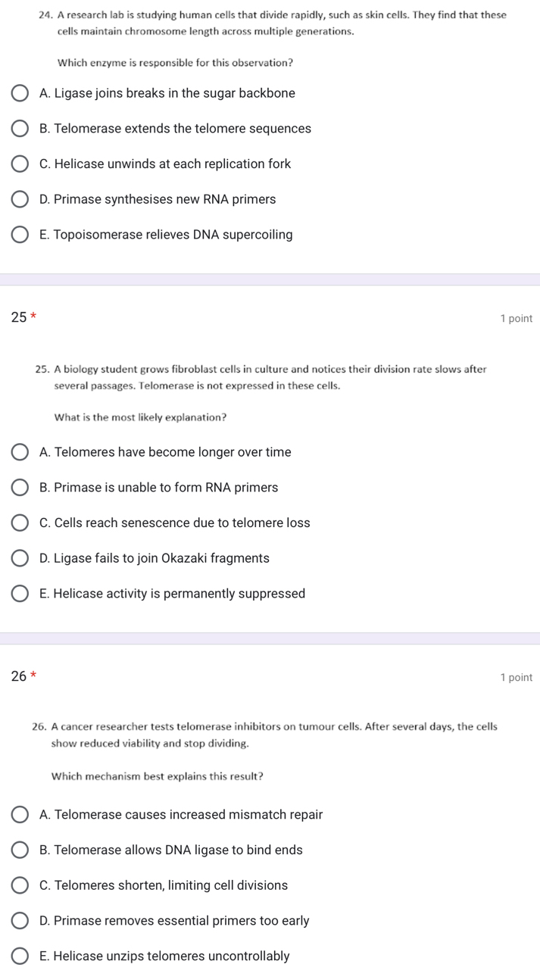Pick 'Cells reach senescence due to telomere loss'
Viewport: 540px width, 980px height.
coord(20,523)
